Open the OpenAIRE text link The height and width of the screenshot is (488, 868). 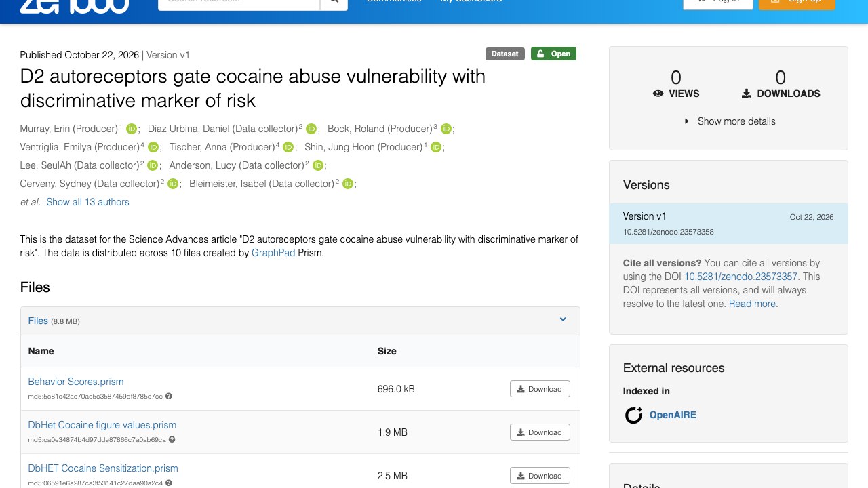click(x=673, y=415)
